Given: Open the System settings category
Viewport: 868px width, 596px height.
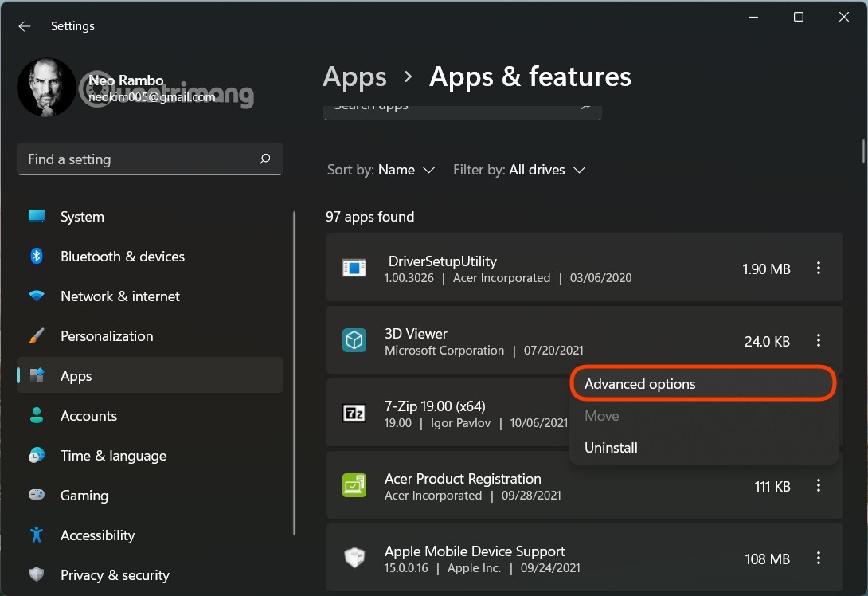Looking at the screenshot, I should pos(82,217).
